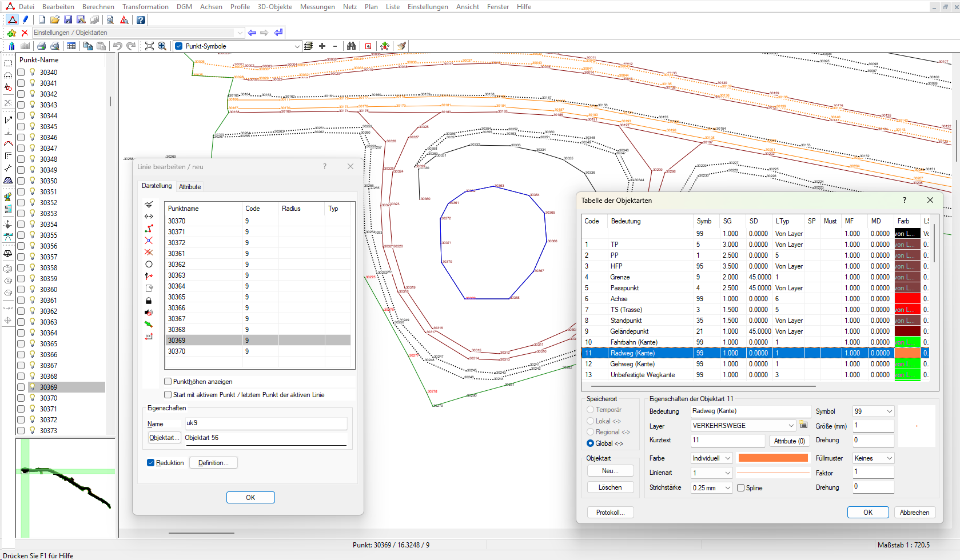Open the Strichstärke 0.25 mm dropdown

click(727, 488)
